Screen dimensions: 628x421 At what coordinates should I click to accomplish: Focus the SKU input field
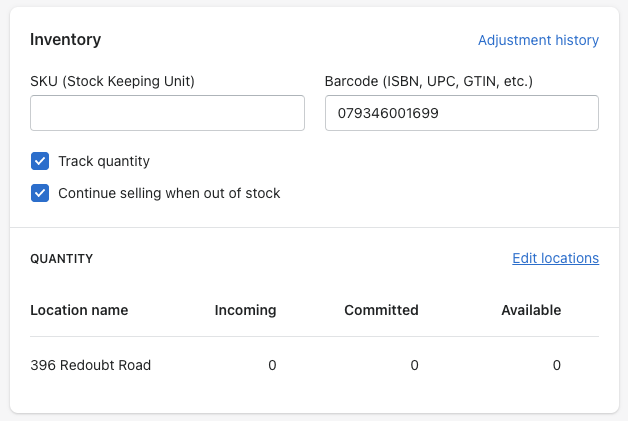pos(167,113)
